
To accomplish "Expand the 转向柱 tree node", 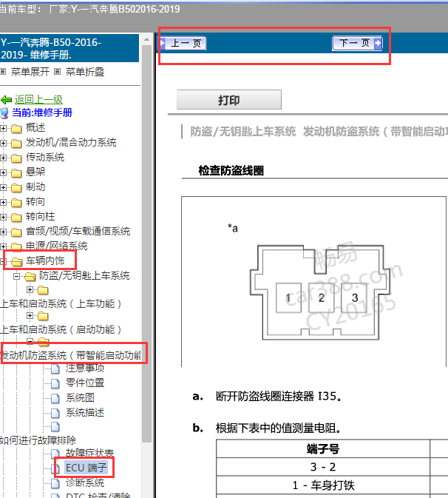I will (x=3, y=218).
